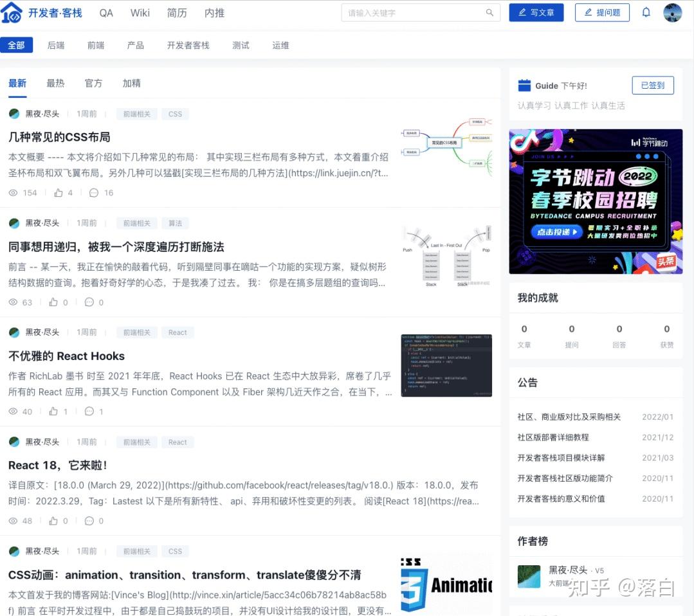Click 黑夜·尽头 avatar in the 作者榜 panel
Screen dimensions: 694x616
click(529, 575)
